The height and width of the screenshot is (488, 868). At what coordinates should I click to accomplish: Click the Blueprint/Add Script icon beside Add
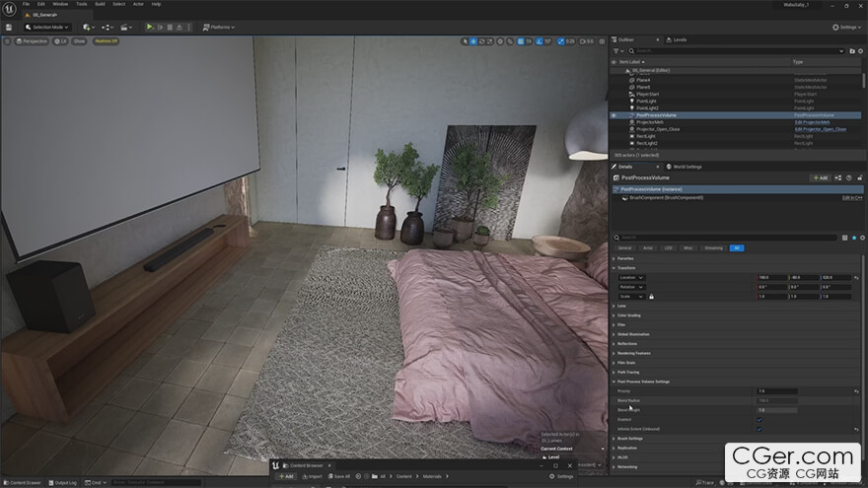point(838,177)
